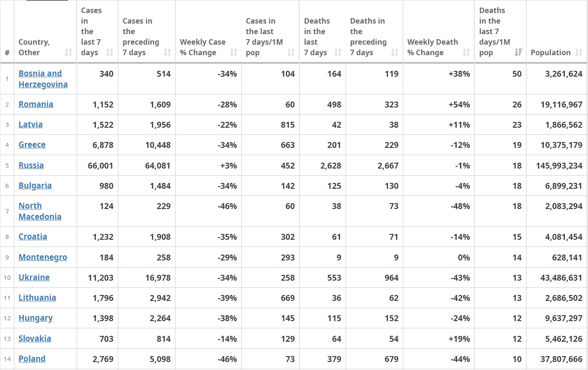Open North Macedonia country link
This screenshot has width=588, height=370.
(40, 211)
